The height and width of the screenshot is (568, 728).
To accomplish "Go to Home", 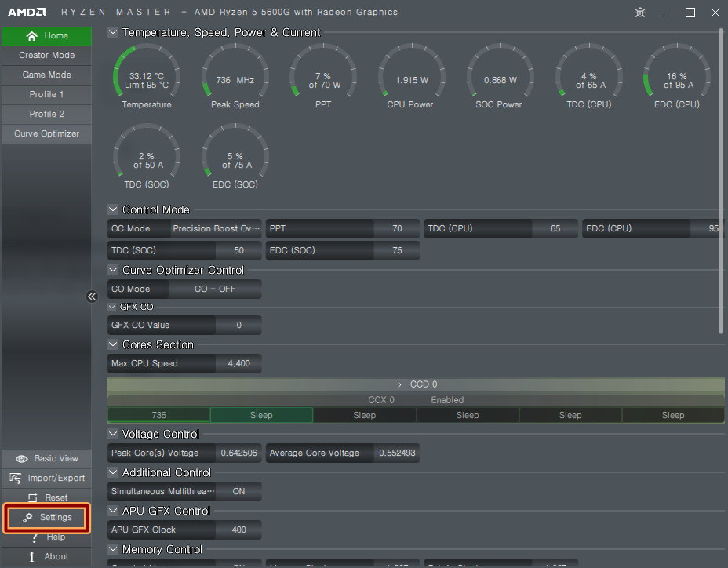I will 46,35.
